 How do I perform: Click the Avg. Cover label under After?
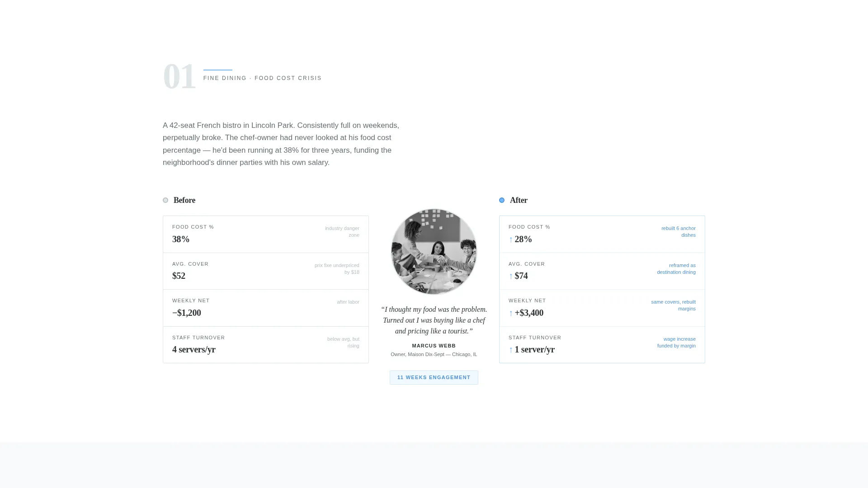point(527,264)
